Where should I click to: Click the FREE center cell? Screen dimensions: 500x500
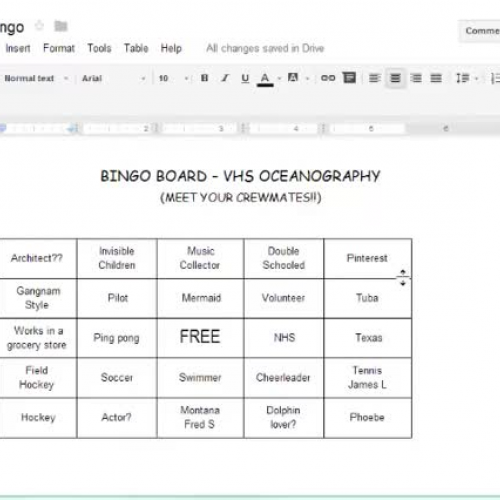pyautogui.click(x=200, y=338)
